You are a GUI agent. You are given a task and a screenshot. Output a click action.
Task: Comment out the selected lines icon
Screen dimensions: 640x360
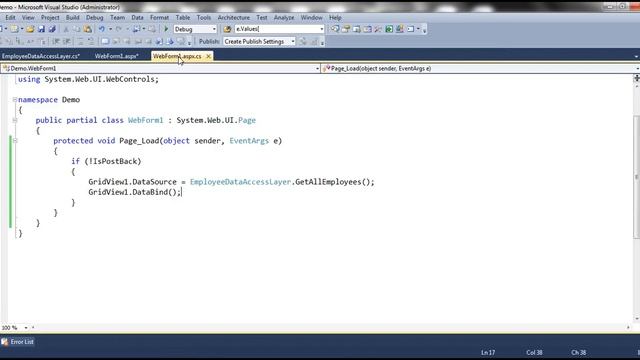pyautogui.click(x=80, y=42)
